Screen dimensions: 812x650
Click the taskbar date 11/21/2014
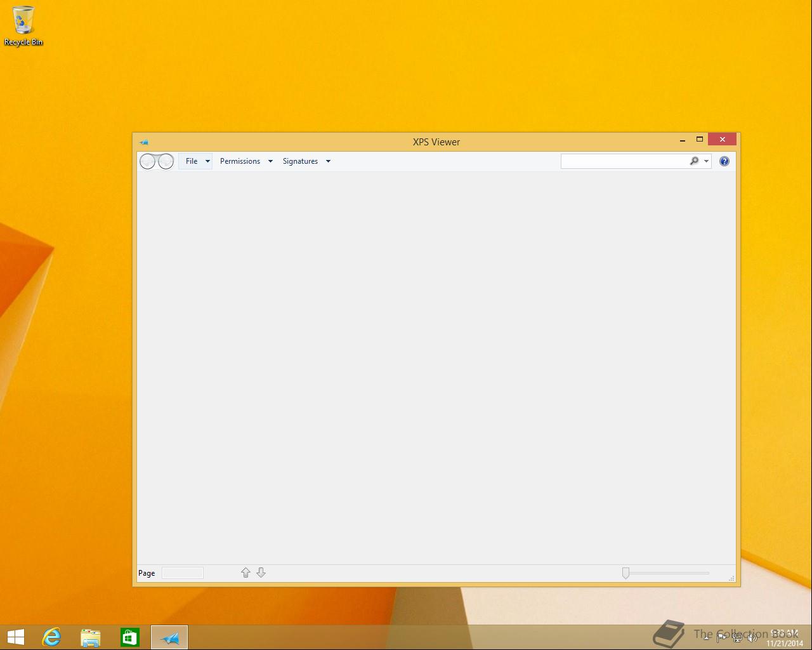(x=784, y=643)
